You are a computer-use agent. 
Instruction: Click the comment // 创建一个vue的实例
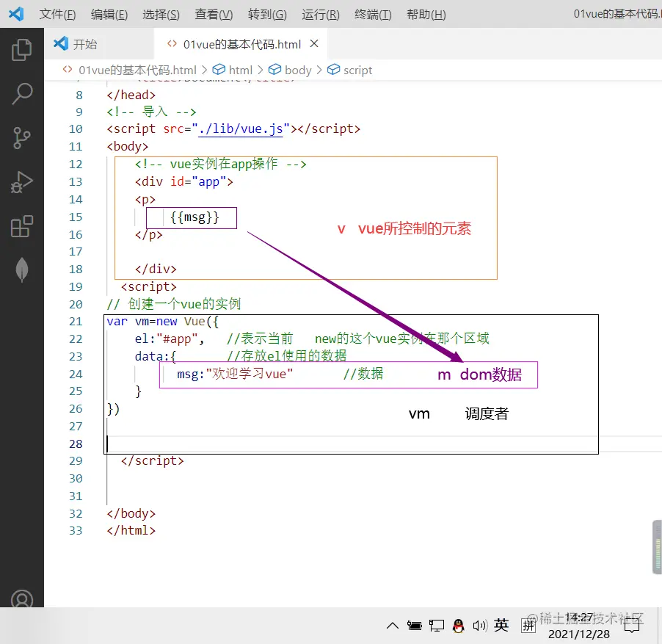coord(173,304)
